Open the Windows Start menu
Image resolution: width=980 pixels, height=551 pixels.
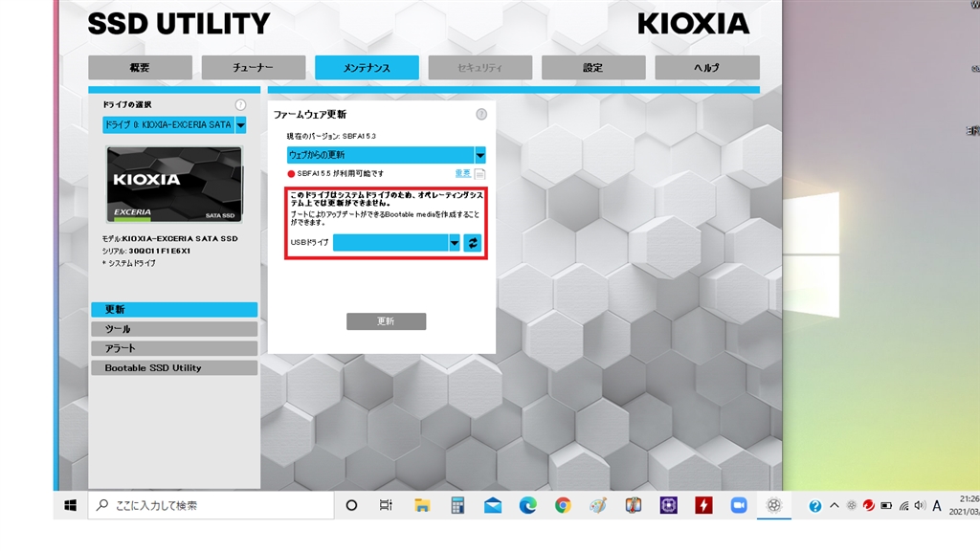point(70,505)
